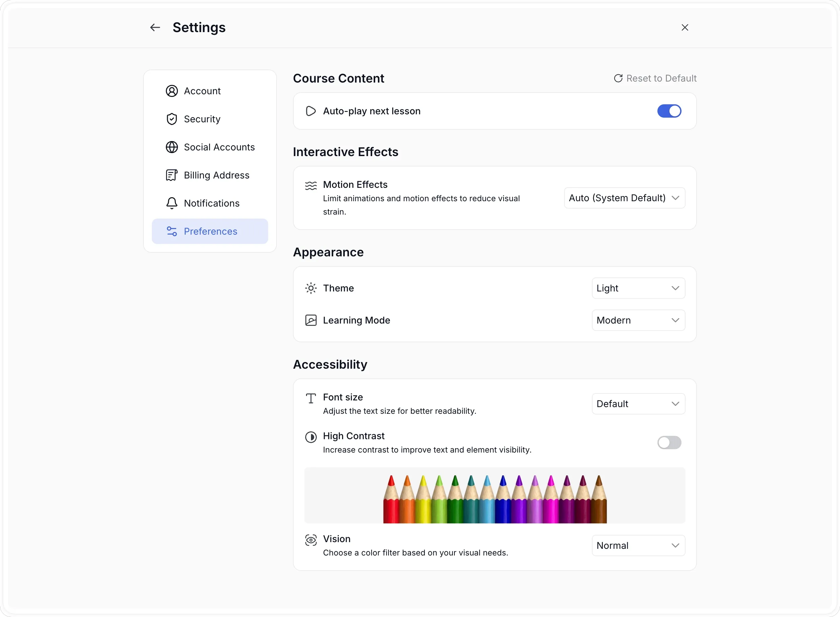840x617 pixels.
Task: Turn off Auto-play next lesson toggle
Action: pyautogui.click(x=669, y=111)
